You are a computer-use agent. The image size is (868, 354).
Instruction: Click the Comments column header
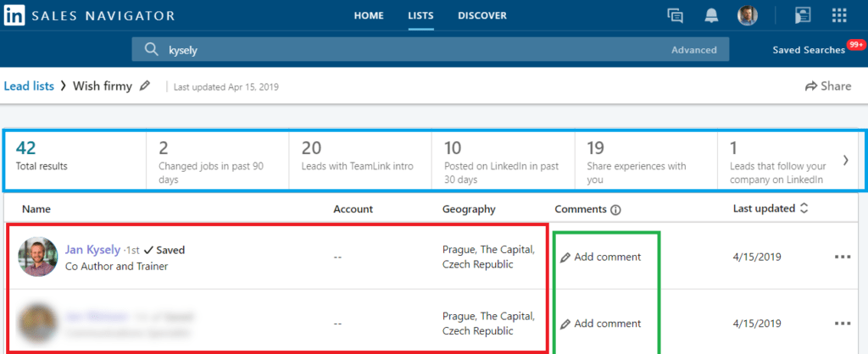click(x=581, y=209)
